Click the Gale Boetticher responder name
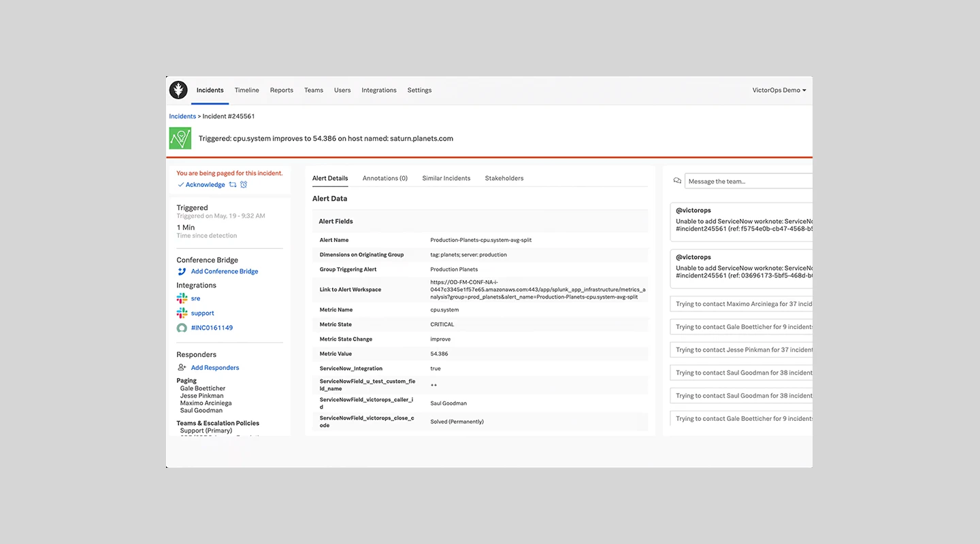The image size is (980, 544). (203, 388)
